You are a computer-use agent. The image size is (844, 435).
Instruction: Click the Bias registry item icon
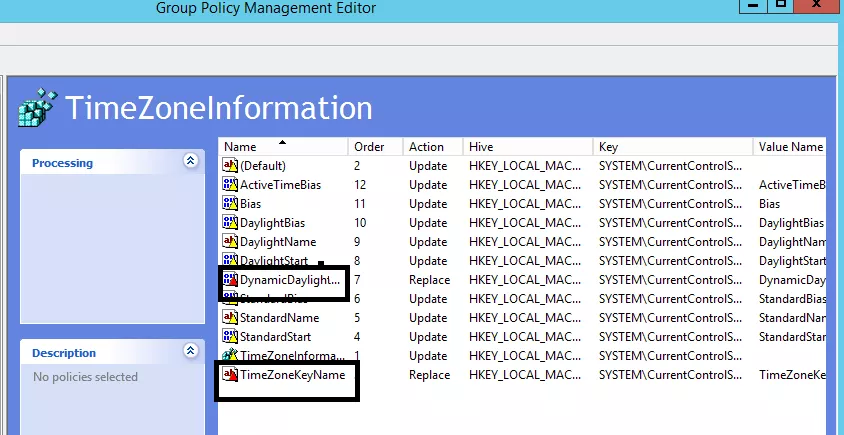[230, 204]
